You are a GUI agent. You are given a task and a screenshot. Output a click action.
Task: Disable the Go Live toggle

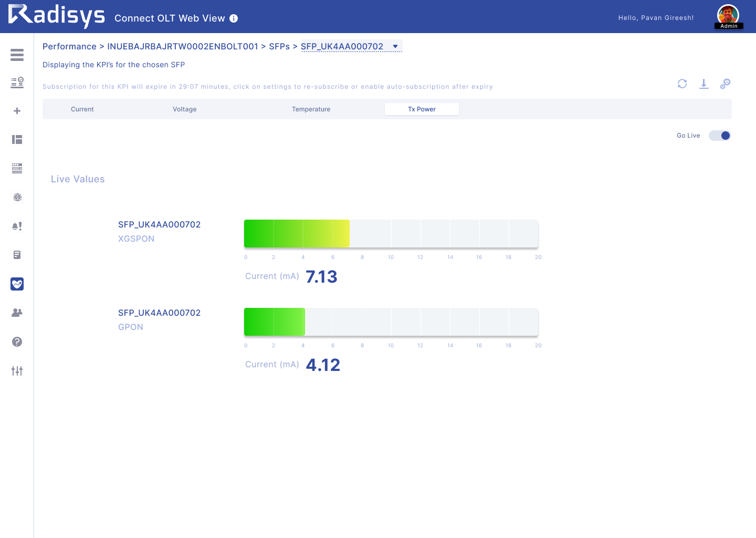719,136
